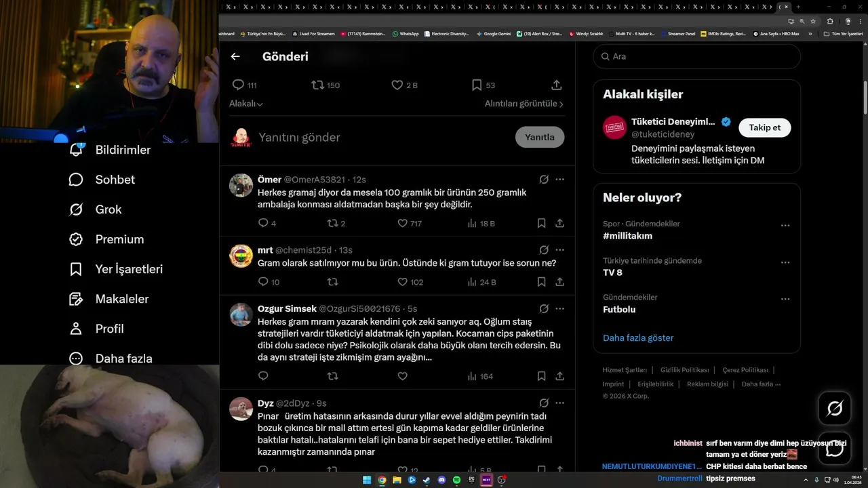Like mrt's reply with 102 likes
Image resolution: width=868 pixels, height=488 pixels.
click(402, 282)
